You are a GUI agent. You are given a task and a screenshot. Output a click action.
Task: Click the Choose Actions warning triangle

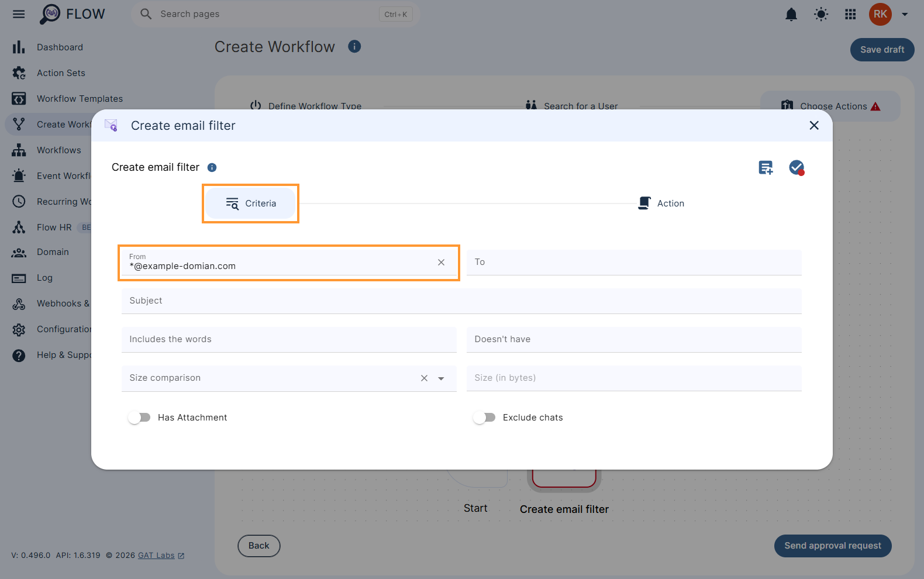click(x=875, y=106)
